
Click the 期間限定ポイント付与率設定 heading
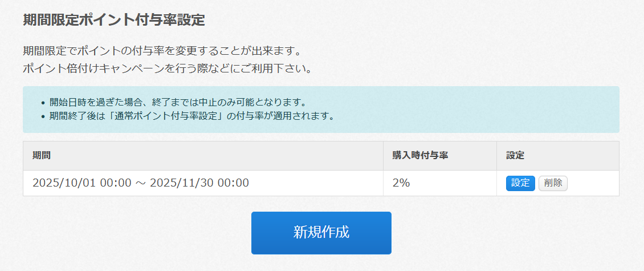(113, 20)
